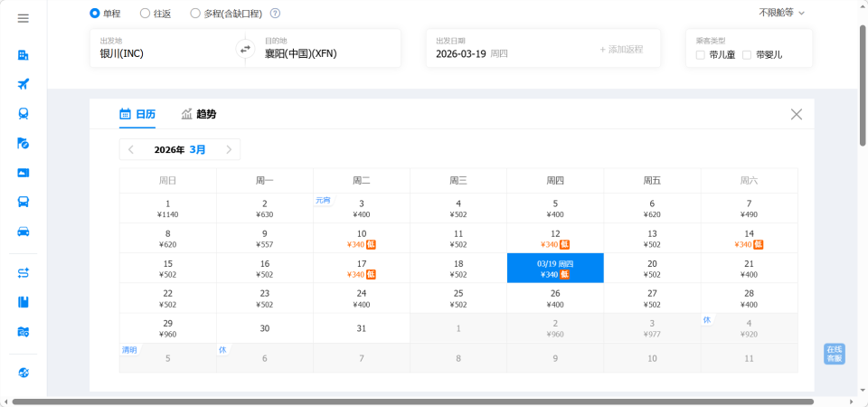Select March 17 low price ¥340
The image size is (868, 407).
[x=362, y=268]
